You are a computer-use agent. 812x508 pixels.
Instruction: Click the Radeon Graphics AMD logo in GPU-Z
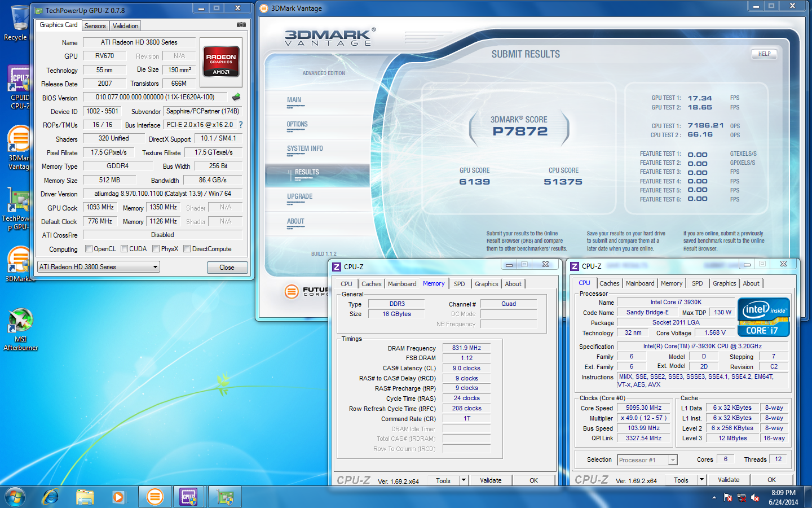pos(221,62)
